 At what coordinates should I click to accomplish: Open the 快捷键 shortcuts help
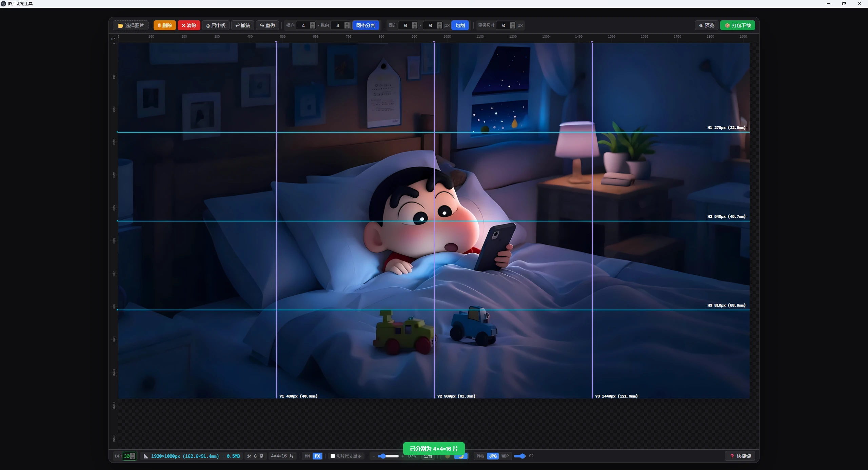point(741,456)
